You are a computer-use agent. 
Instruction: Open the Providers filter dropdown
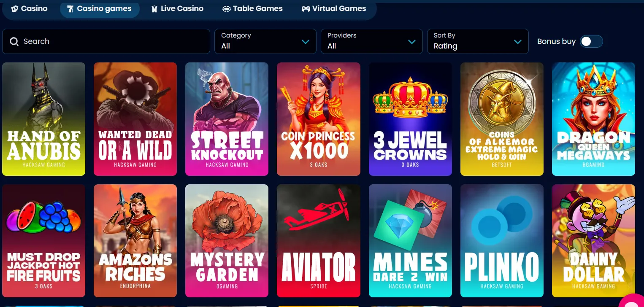tap(371, 41)
